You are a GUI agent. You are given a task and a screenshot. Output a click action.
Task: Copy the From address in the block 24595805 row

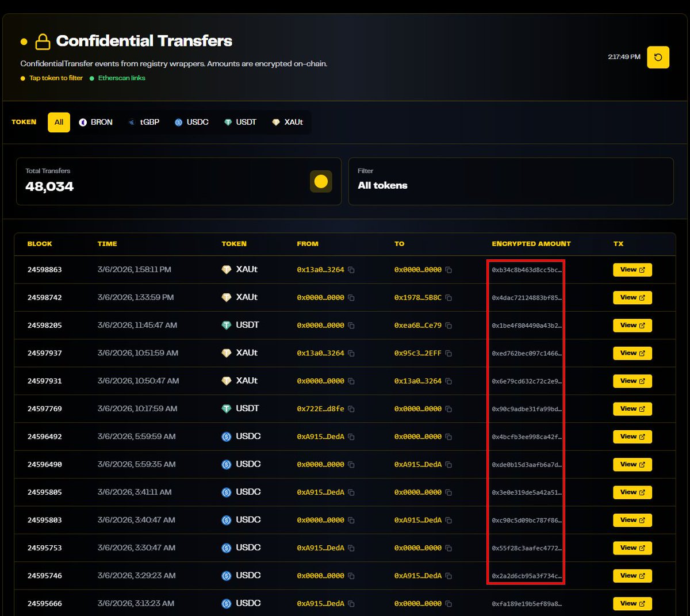tap(351, 492)
